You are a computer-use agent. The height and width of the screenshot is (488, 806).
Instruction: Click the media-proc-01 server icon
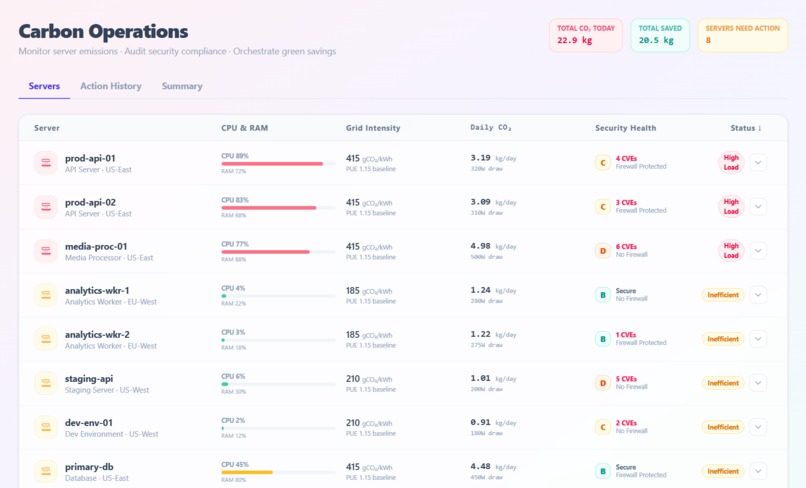(46, 251)
